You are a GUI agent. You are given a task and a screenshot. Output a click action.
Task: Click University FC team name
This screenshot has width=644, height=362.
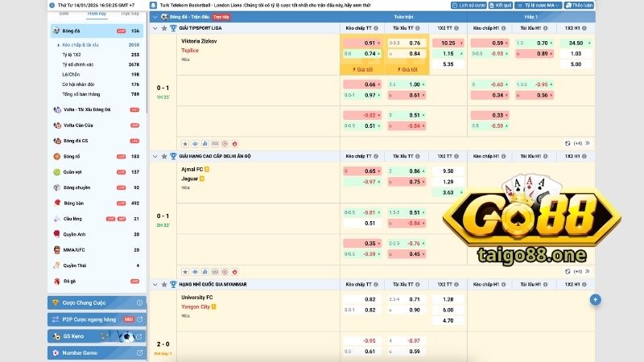pos(196,297)
